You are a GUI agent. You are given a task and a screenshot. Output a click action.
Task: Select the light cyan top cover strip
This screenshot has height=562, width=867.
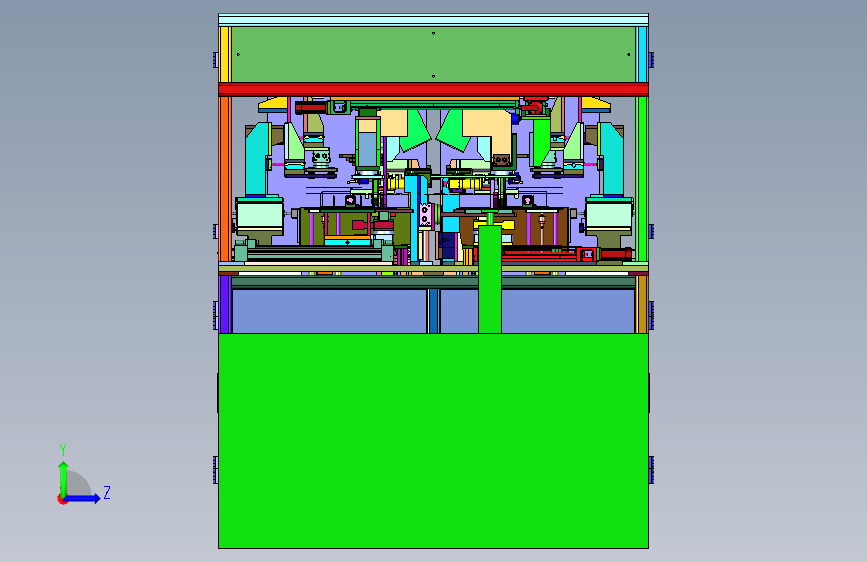(434, 20)
